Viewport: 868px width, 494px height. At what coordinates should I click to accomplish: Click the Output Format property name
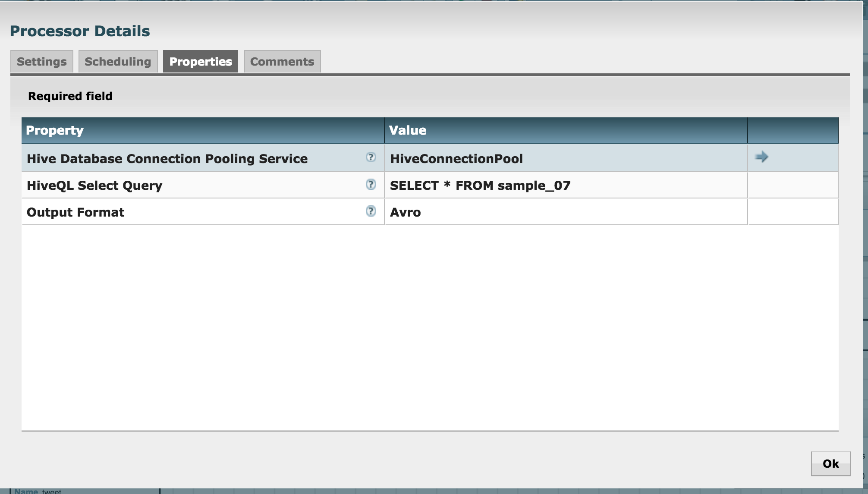click(75, 212)
